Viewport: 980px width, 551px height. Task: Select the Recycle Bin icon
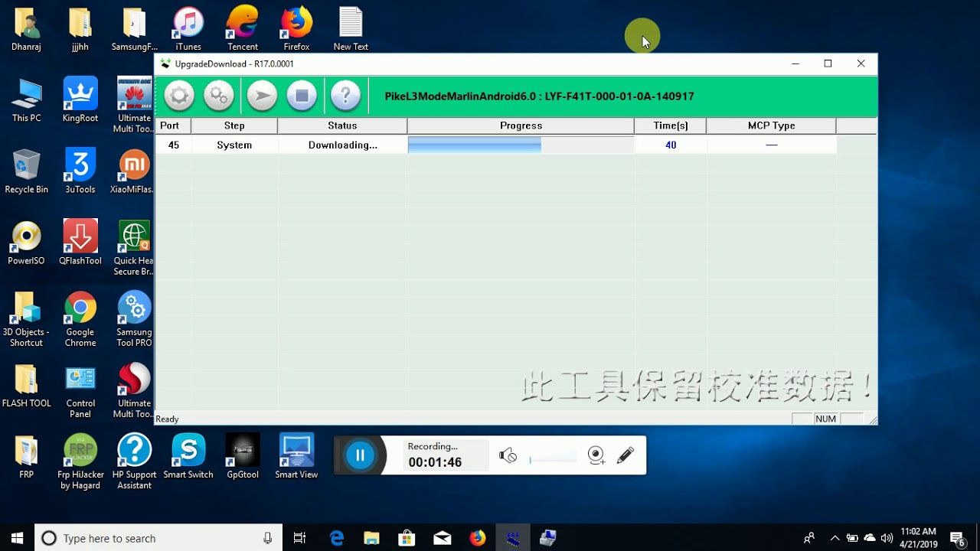26,172
